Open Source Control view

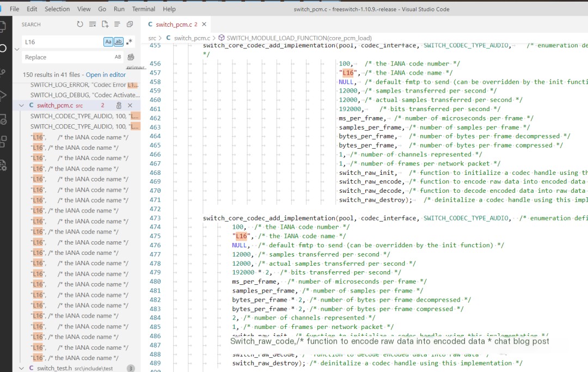click(3, 72)
